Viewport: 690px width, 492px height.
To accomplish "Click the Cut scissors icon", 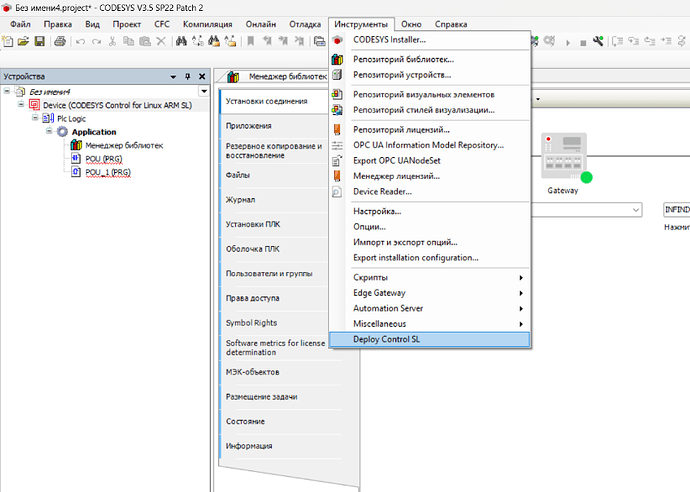I will 112,41.
